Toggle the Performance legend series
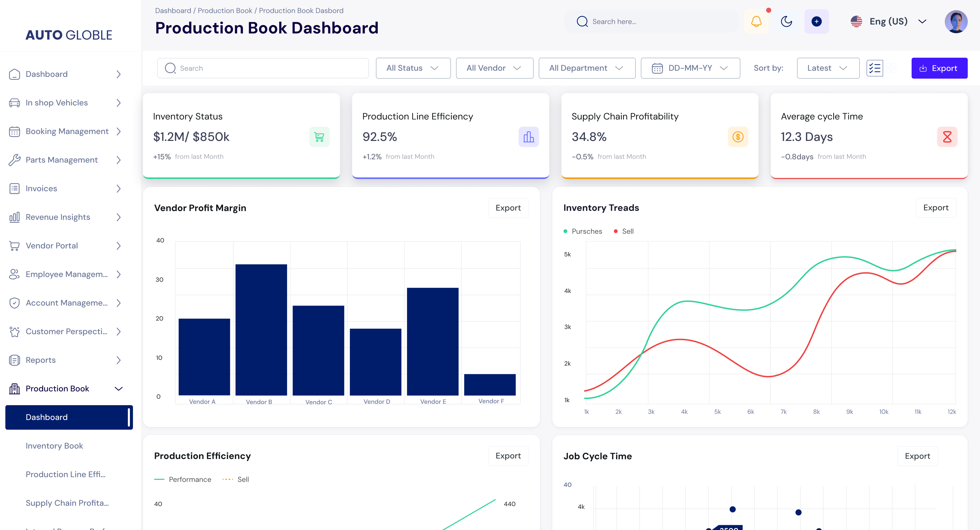Viewport: 980px width, 530px height. tap(183, 479)
